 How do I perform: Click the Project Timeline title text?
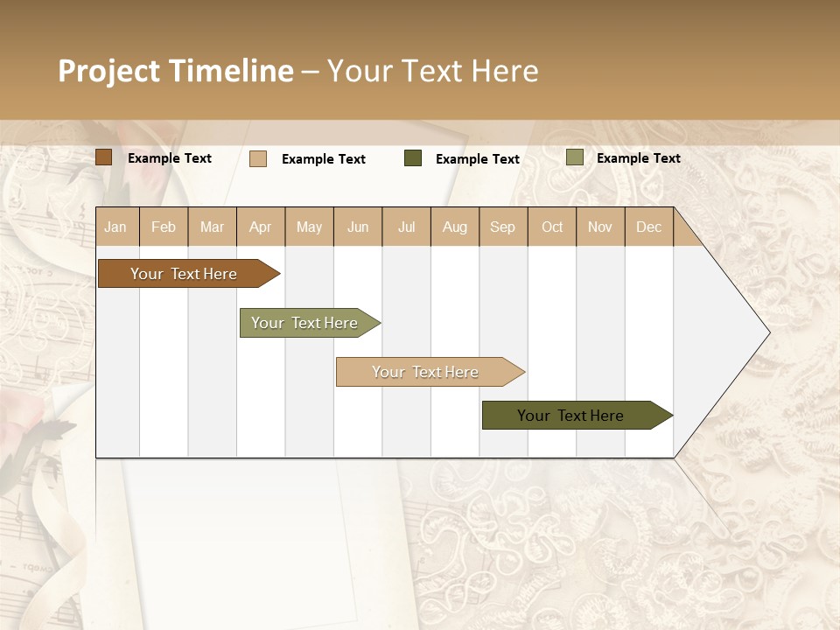175,72
